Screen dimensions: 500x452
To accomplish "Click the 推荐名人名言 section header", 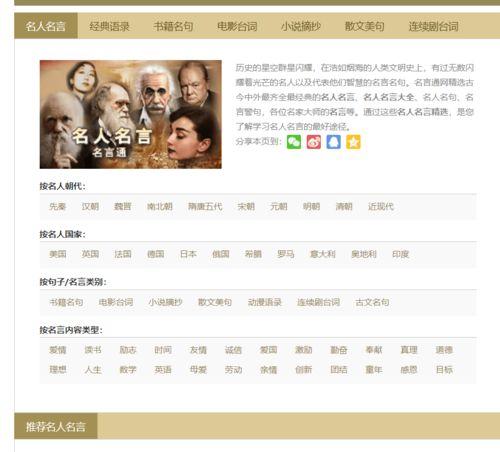I will tap(56, 426).
